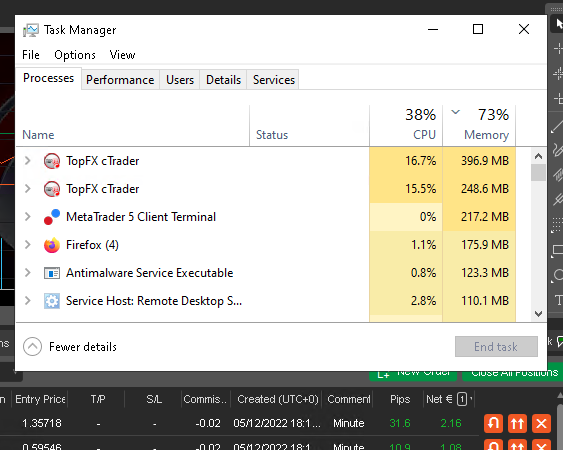Click Close All Positions in cTrader
Viewport: 563px width, 450px height.
click(x=512, y=374)
